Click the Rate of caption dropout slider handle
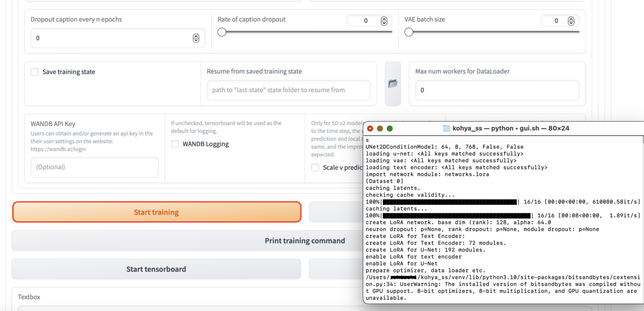Image resolution: width=644 pixels, height=311 pixels. [x=222, y=32]
